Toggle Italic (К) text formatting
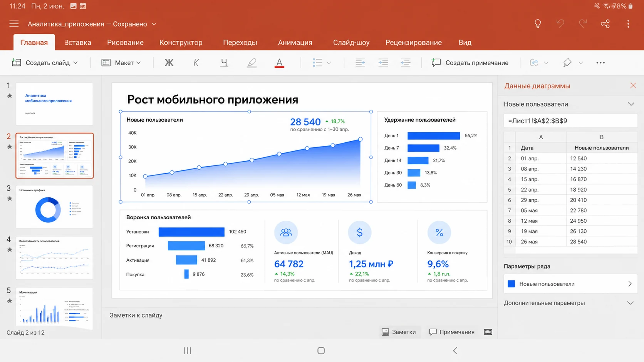Image resolution: width=644 pixels, height=362 pixels. coord(196,63)
